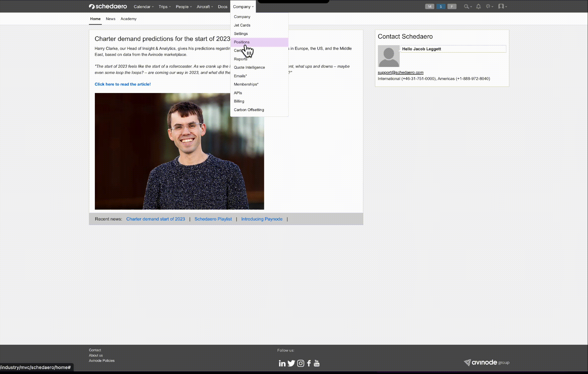Click the Avinode group logo

(x=486, y=363)
